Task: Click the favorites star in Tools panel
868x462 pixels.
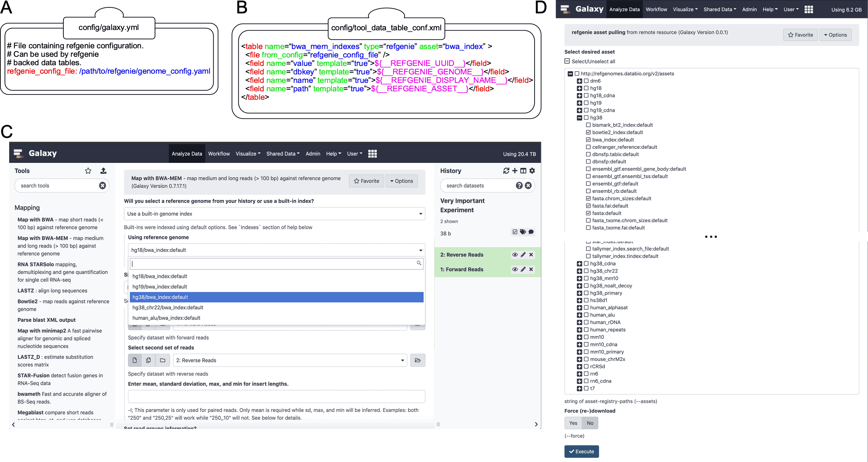Action: [x=88, y=171]
